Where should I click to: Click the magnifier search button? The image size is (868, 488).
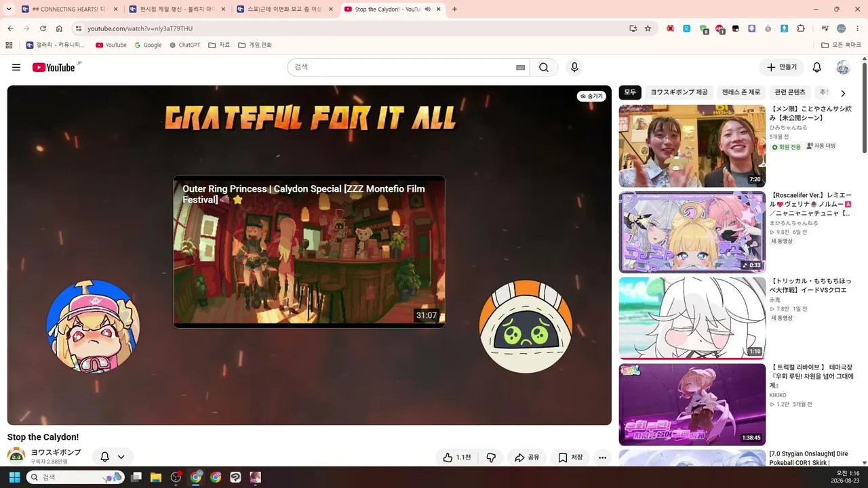pyautogui.click(x=544, y=67)
